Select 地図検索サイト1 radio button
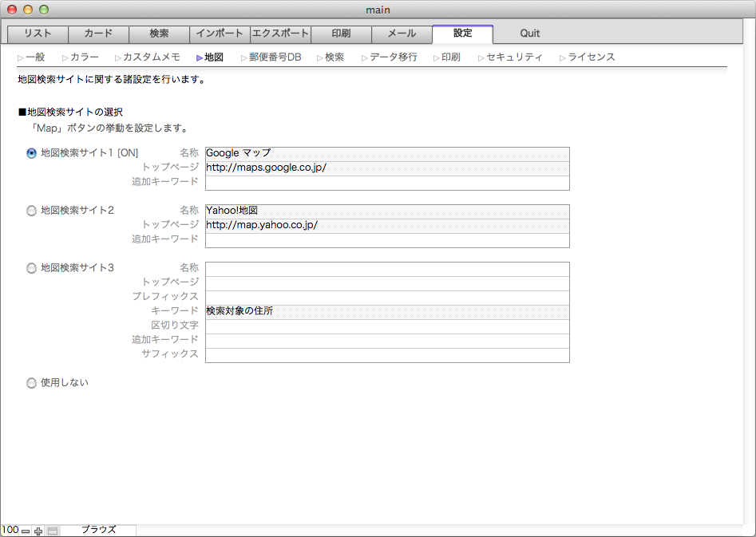 point(32,153)
